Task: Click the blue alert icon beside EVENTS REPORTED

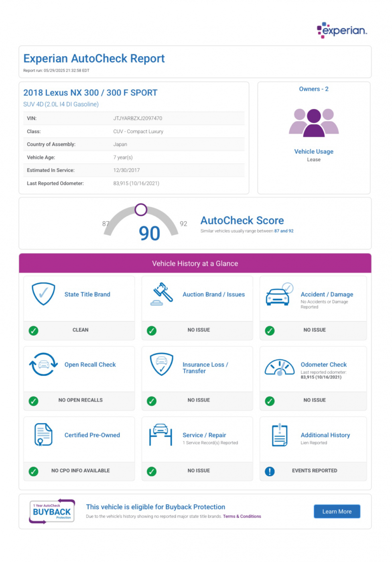Action: pos(270,471)
